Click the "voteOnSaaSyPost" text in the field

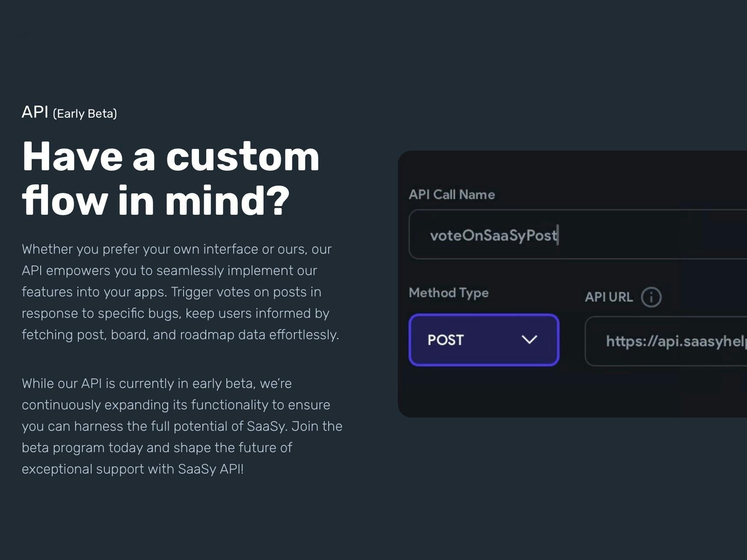[x=493, y=235]
